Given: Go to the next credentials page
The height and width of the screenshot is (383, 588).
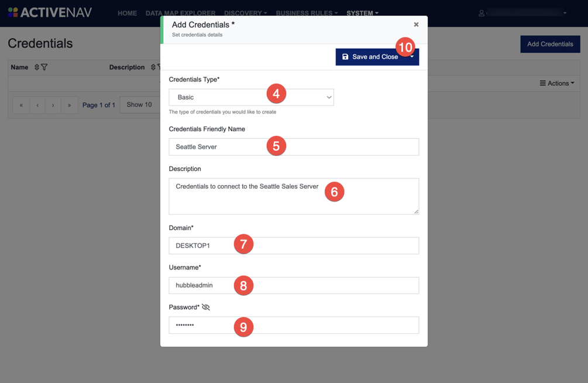Looking at the screenshot, I should point(53,104).
